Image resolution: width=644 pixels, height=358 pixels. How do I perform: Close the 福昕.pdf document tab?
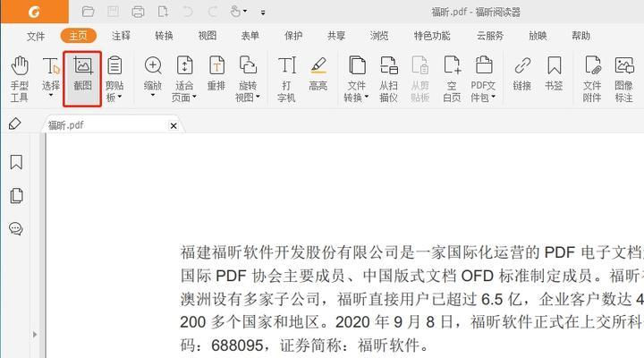[x=174, y=126]
